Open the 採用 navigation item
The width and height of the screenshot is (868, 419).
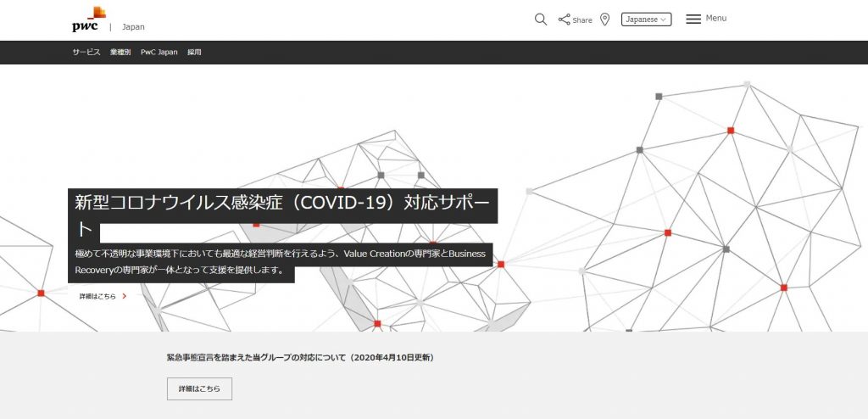194,52
